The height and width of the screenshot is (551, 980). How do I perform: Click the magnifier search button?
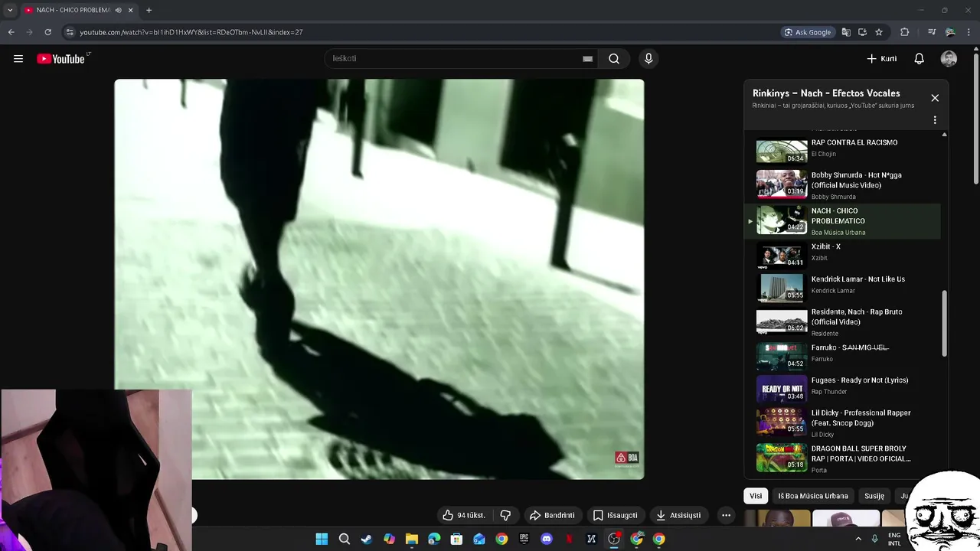point(614,59)
